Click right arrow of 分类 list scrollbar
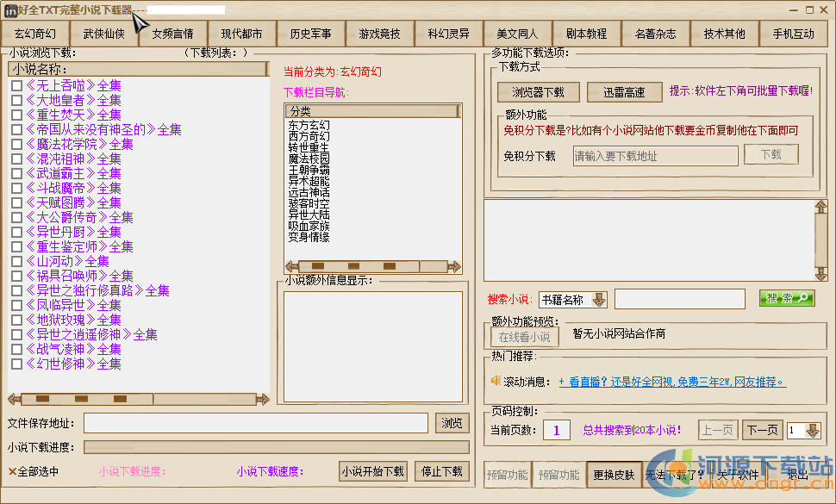 (453, 266)
